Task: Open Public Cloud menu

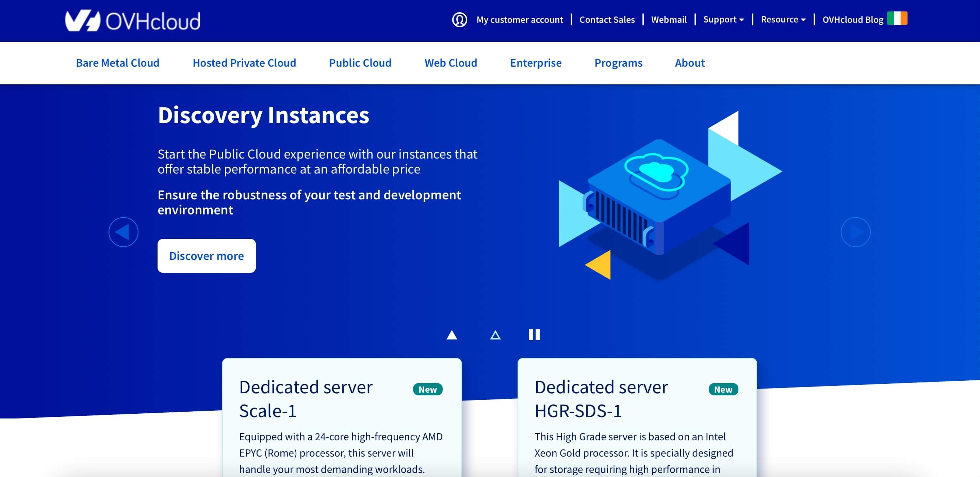Action: (360, 63)
